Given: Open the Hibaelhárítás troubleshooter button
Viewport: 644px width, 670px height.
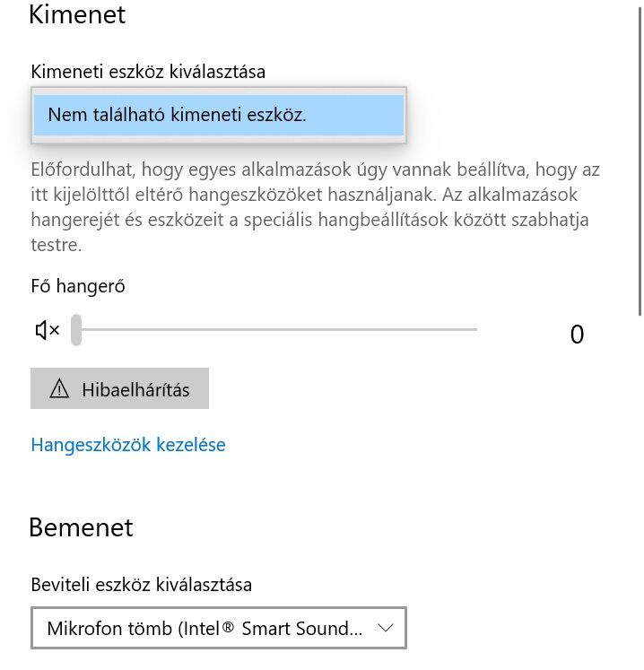Looking at the screenshot, I should 119,388.
